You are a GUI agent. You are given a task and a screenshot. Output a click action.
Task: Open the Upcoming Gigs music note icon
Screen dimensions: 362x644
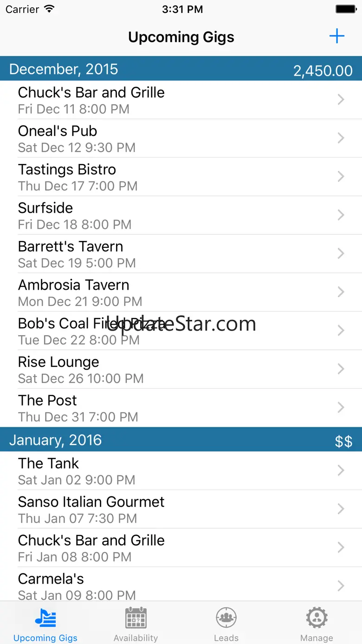point(45,618)
